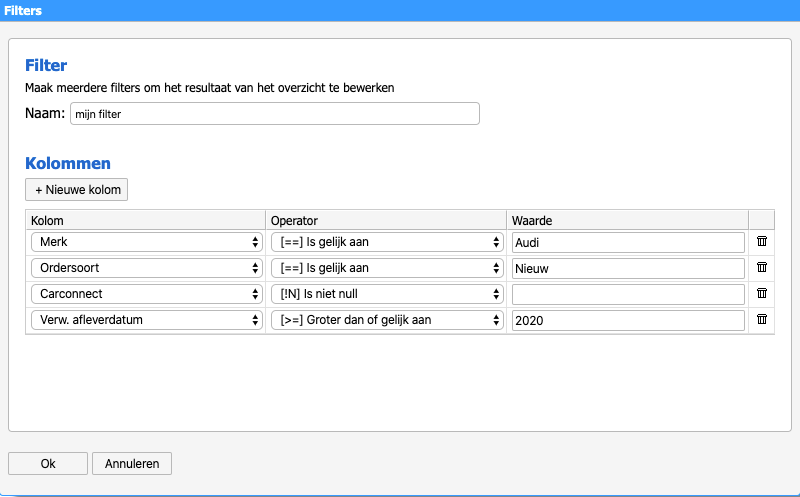Select the Waarde field containing Nieuw
Viewport: 800px width, 497px height.
[628, 268]
